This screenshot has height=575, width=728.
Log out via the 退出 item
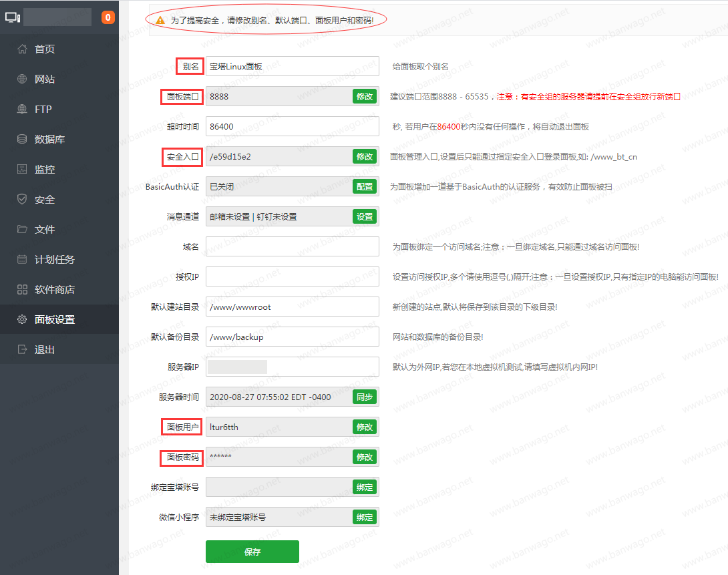pos(44,350)
